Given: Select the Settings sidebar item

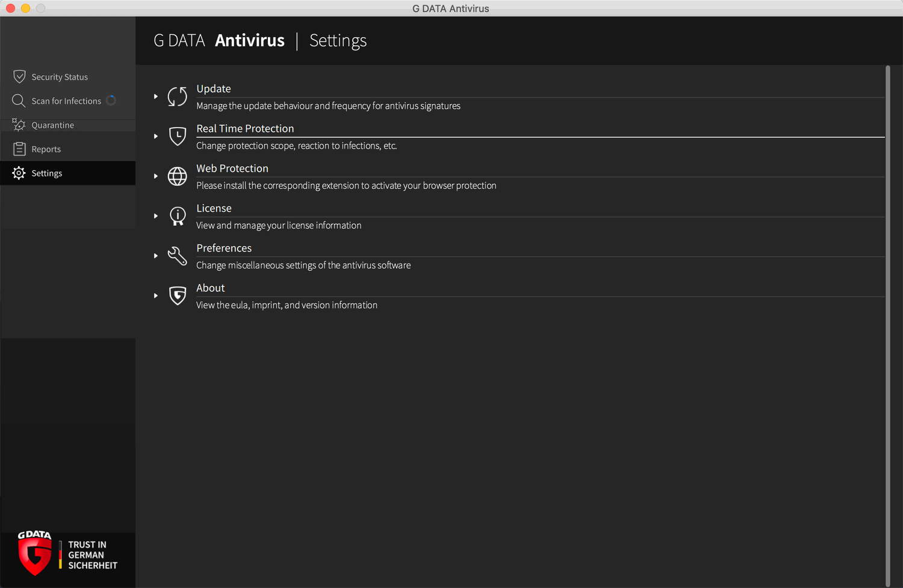Looking at the screenshot, I should (x=47, y=173).
